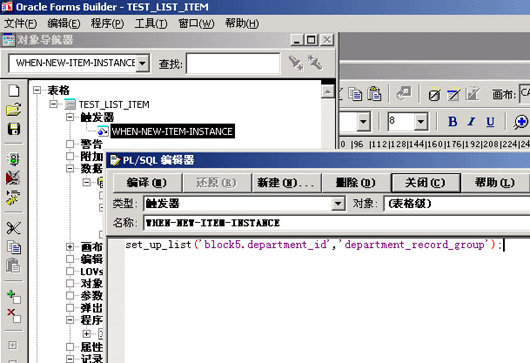
Task: Click the Paste clipboard icon in left toolbar
Action: pyautogui.click(x=13, y=265)
